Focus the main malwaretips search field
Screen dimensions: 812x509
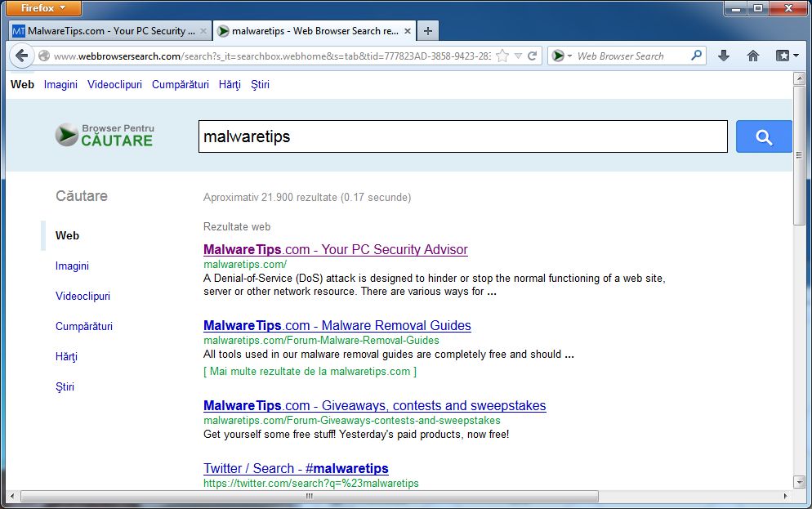click(463, 136)
